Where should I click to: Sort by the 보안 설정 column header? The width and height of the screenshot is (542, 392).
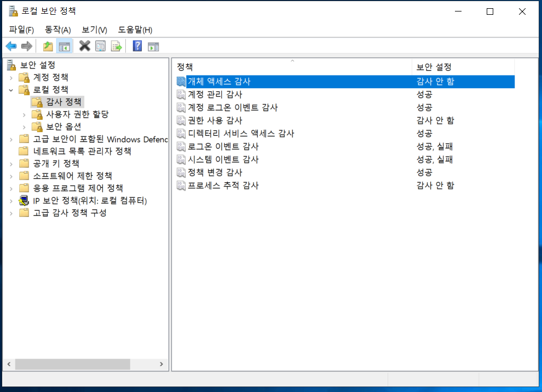[463, 67]
